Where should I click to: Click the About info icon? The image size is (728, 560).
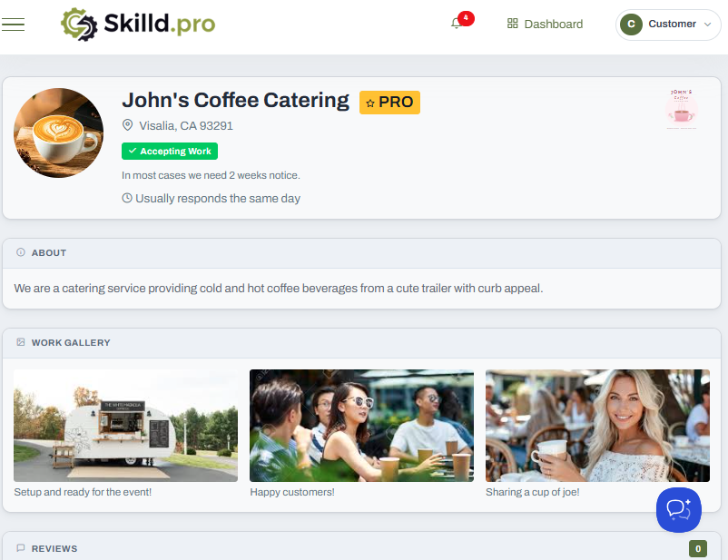click(x=21, y=252)
